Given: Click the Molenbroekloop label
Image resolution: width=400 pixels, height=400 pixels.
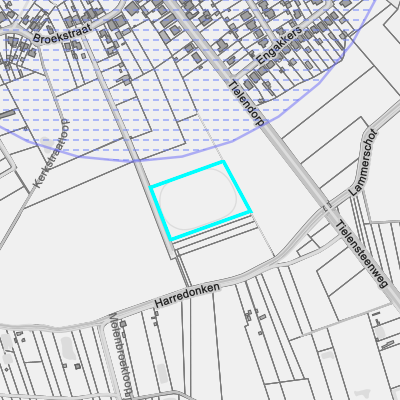Looking at the screenshot, I should 122,356.
